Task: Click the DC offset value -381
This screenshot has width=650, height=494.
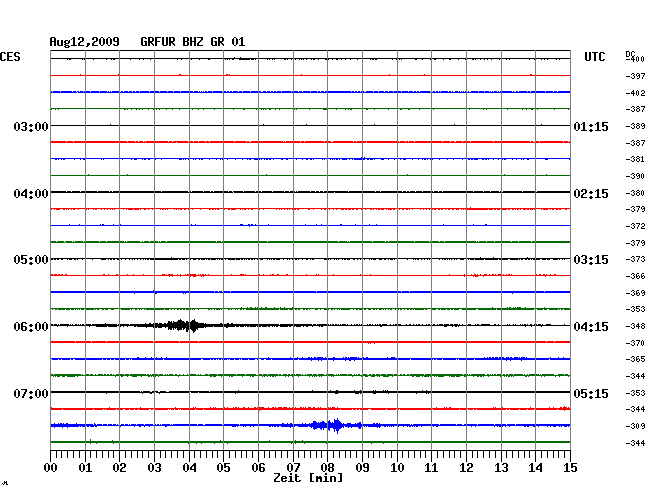Action: point(635,159)
